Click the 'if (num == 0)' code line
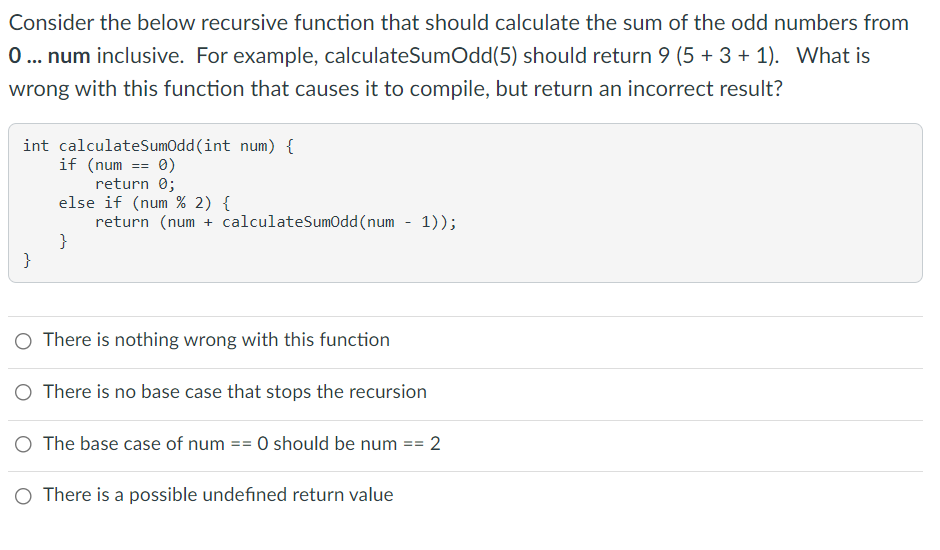This screenshot has height=550, width=940. 117,165
